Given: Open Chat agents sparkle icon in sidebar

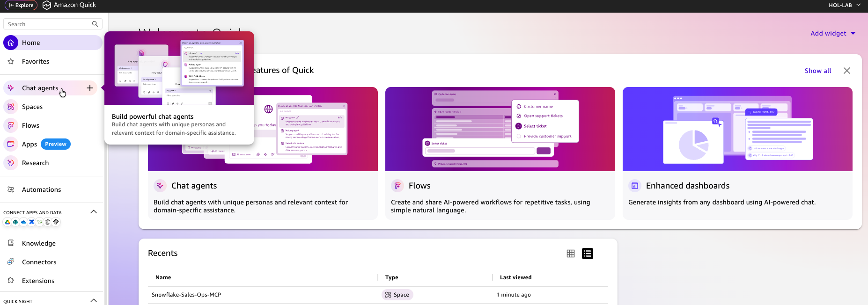Looking at the screenshot, I should [11, 88].
